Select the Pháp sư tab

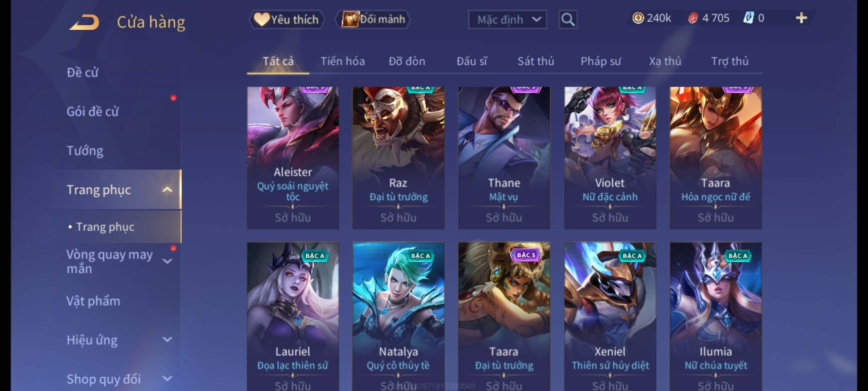point(600,61)
